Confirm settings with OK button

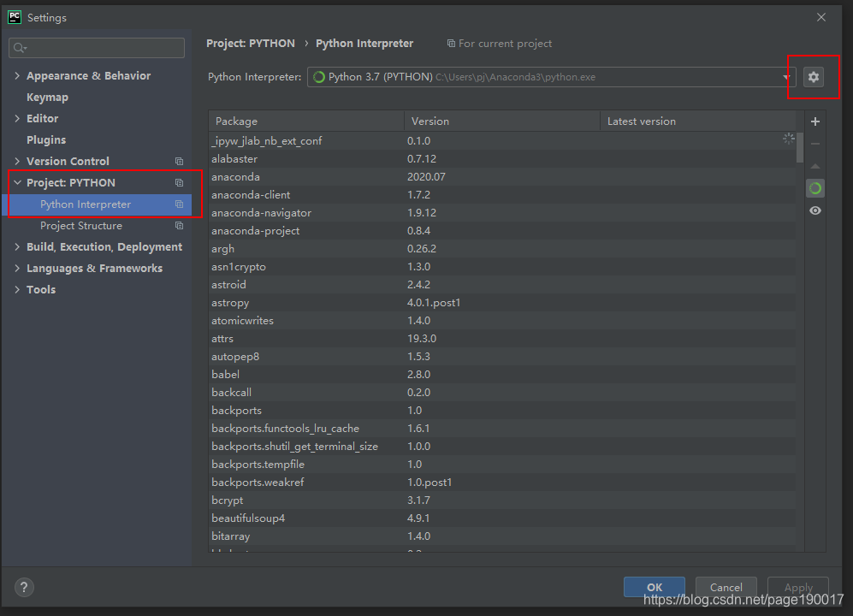[x=655, y=587]
